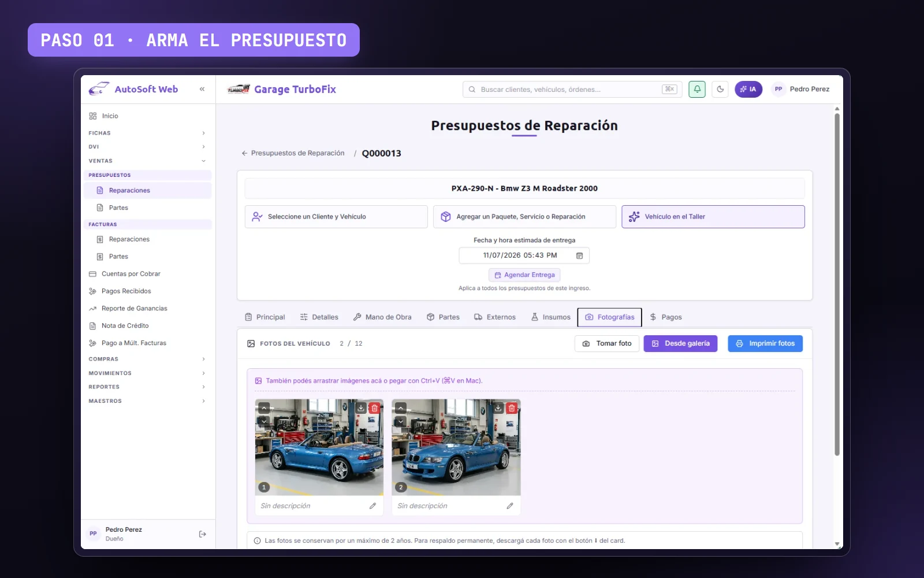Image resolution: width=924 pixels, height=578 pixels.
Task: Expand the REPORTES section
Action: (x=147, y=387)
